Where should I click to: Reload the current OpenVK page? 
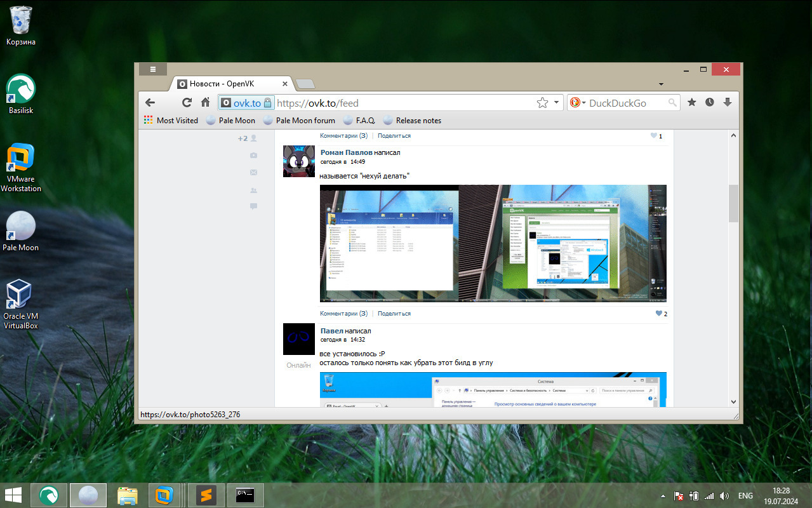(x=187, y=103)
